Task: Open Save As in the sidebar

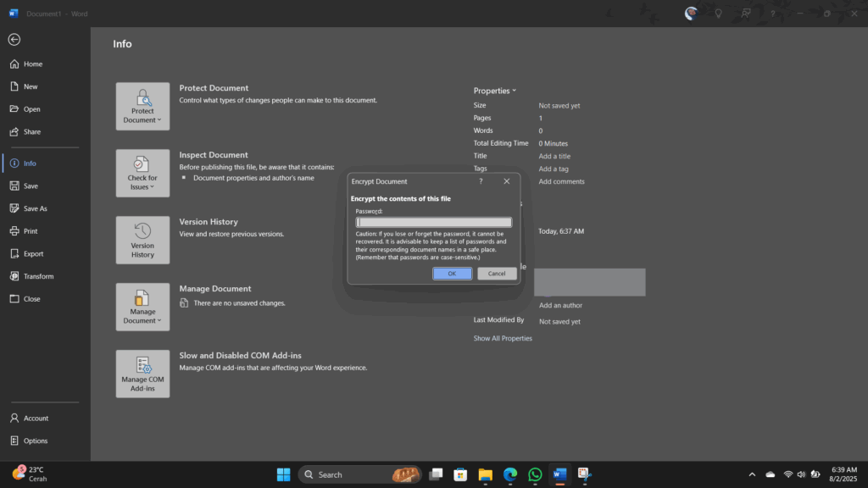Action: [35, 208]
